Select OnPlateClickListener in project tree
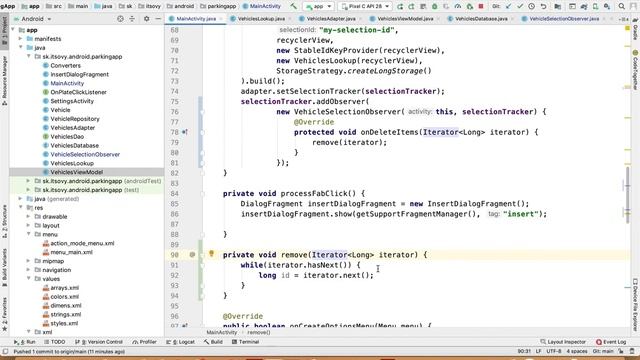The image size is (640, 360). point(78,92)
